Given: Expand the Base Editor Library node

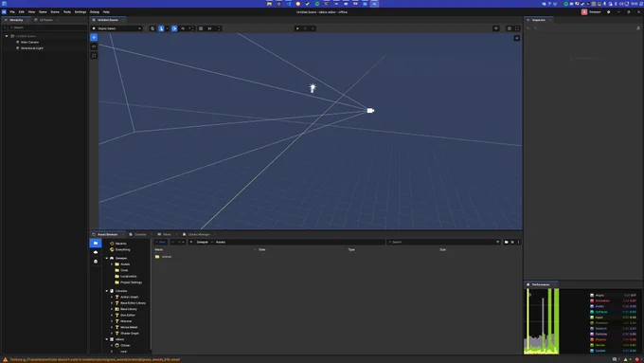Looking at the screenshot, I should (112, 303).
